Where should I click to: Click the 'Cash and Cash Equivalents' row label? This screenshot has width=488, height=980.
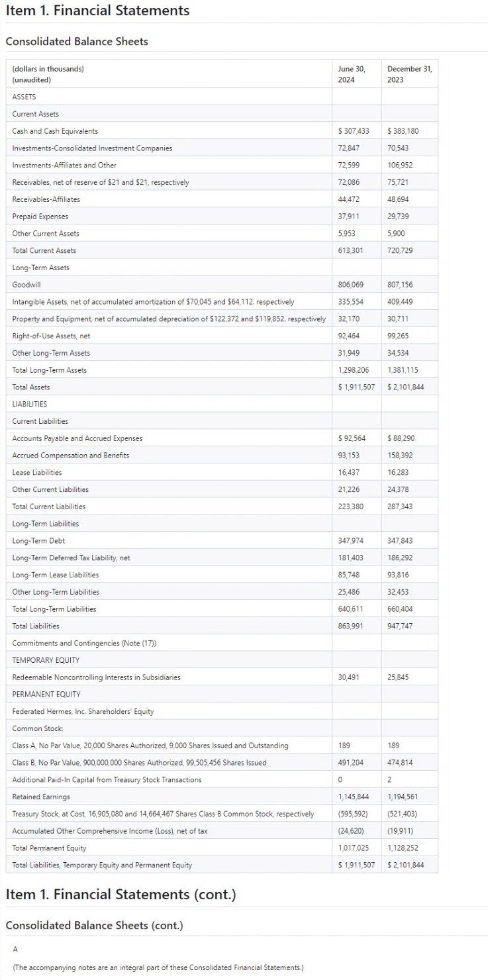(55, 131)
